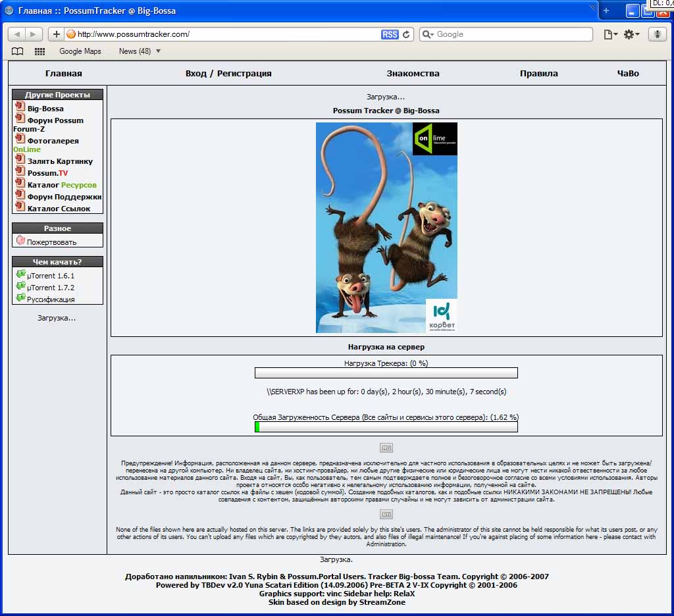Viewport: 674px width, 616px height.
Task: Expand the News (48) bookmarks folder
Action: [140, 51]
